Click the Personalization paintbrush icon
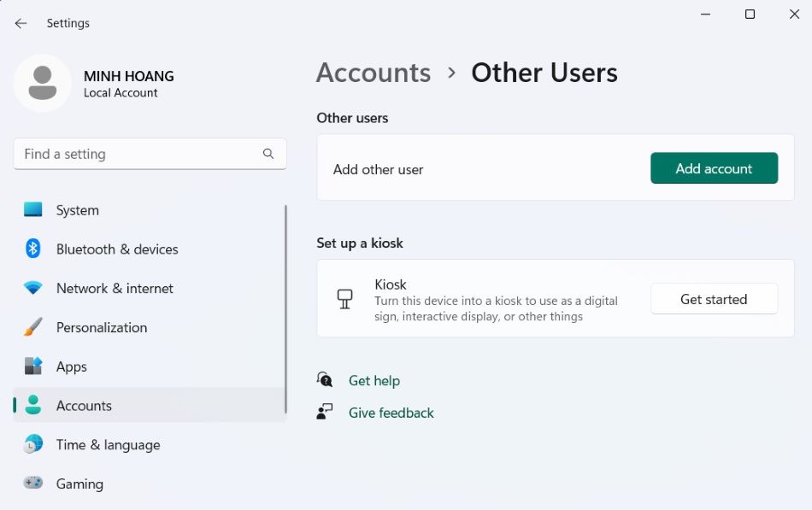 (33, 326)
